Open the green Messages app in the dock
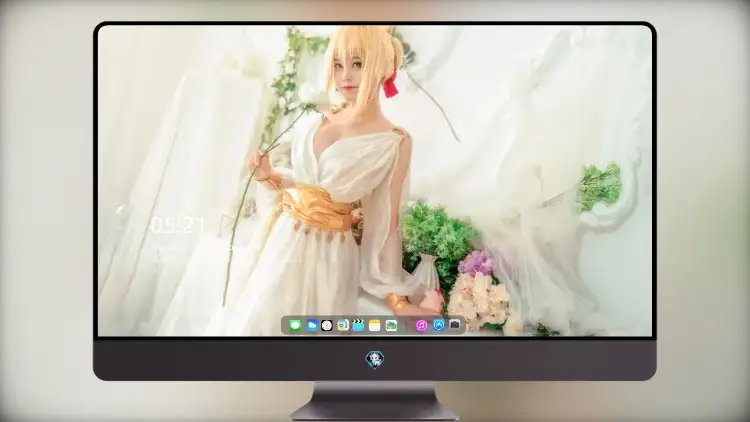This screenshot has width=750, height=422. click(296, 326)
